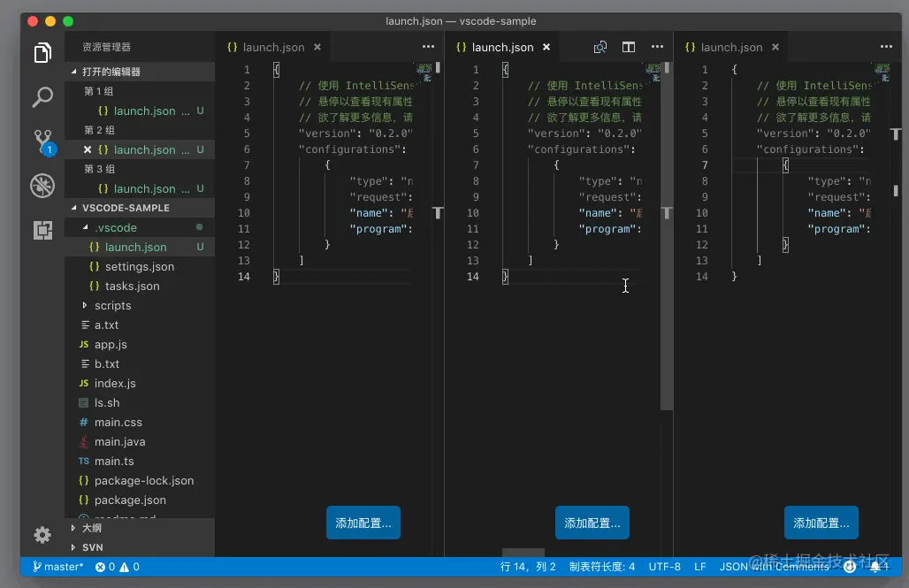
Task: Open main.java in the file tree
Action: coord(140,442)
